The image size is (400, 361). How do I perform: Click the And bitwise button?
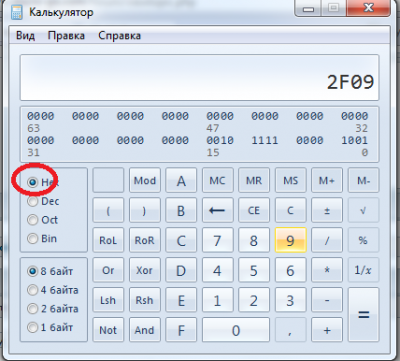pos(145,330)
